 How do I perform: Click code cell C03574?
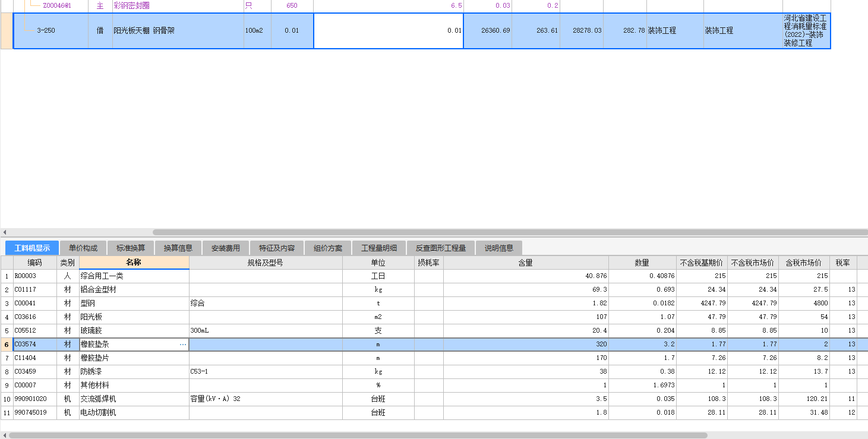point(34,345)
